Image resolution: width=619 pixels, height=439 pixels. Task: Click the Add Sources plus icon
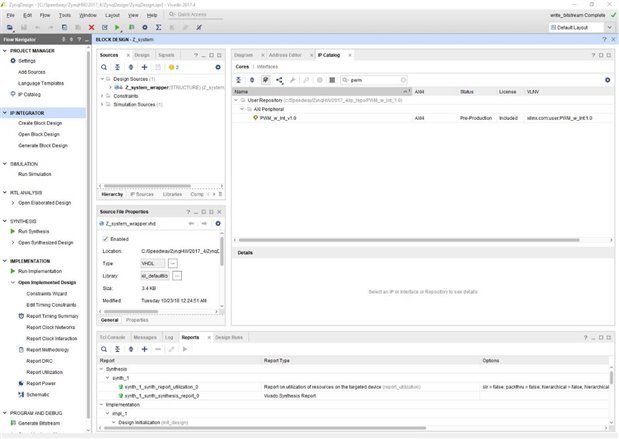[145, 66]
